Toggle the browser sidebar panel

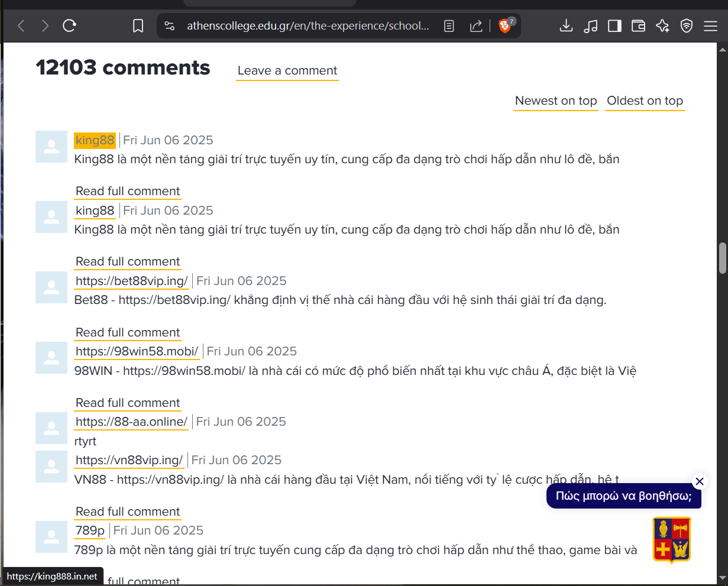click(614, 25)
